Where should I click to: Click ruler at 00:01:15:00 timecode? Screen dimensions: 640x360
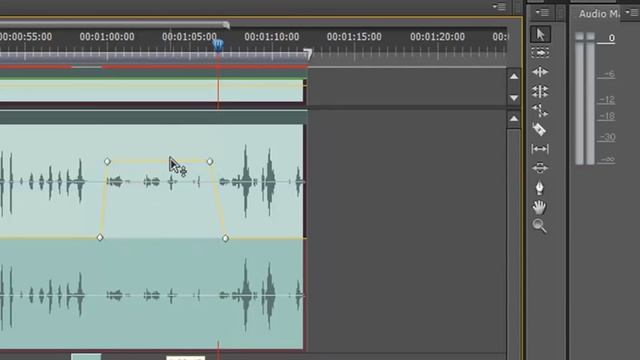(x=354, y=37)
